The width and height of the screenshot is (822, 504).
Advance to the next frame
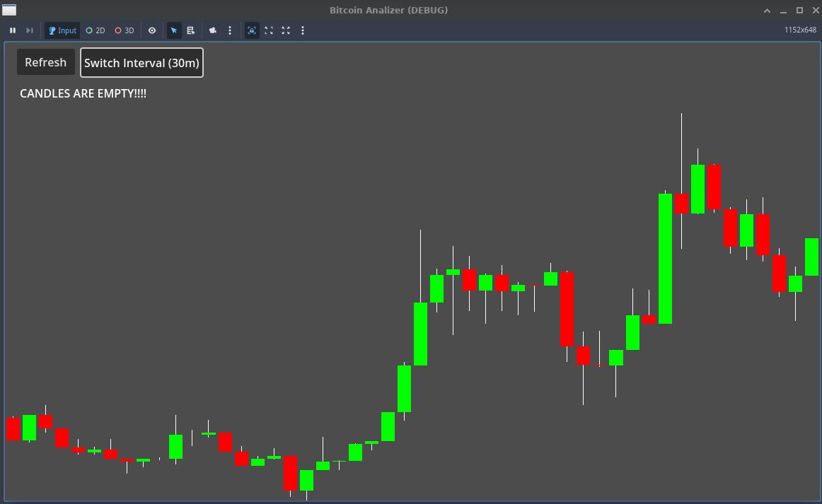[30, 30]
